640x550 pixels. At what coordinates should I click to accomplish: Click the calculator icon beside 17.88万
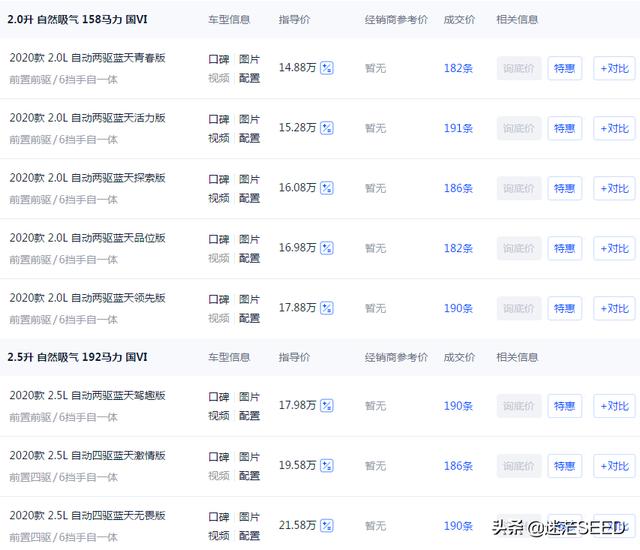pos(327,308)
